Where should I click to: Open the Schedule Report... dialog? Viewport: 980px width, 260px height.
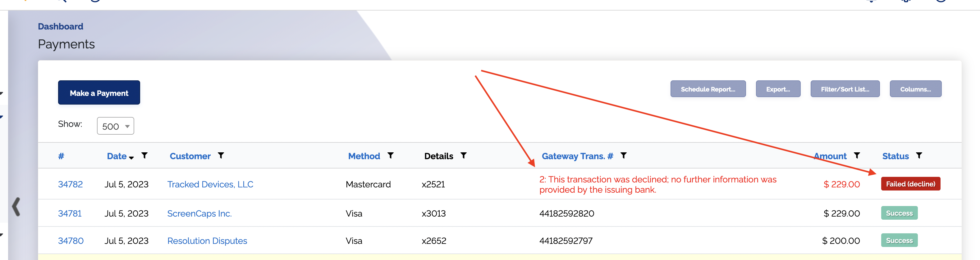(x=708, y=89)
